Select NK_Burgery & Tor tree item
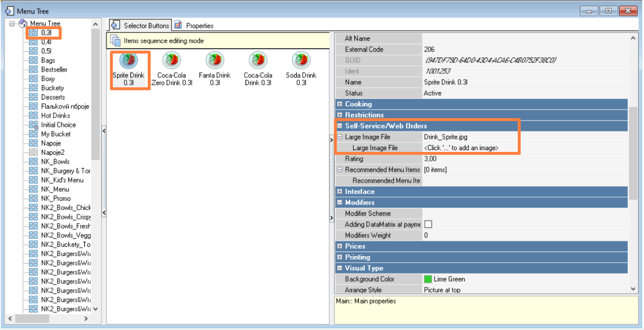644x330 pixels. [x=66, y=171]
